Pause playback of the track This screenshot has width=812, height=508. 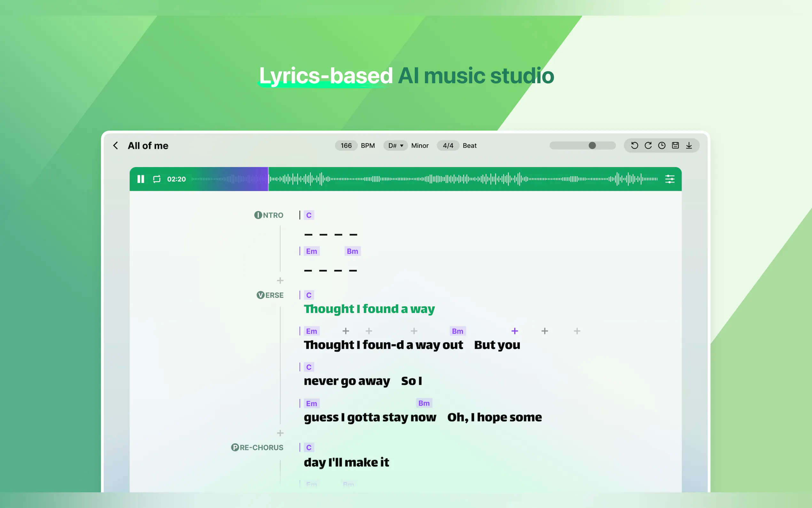coord(141,179)
